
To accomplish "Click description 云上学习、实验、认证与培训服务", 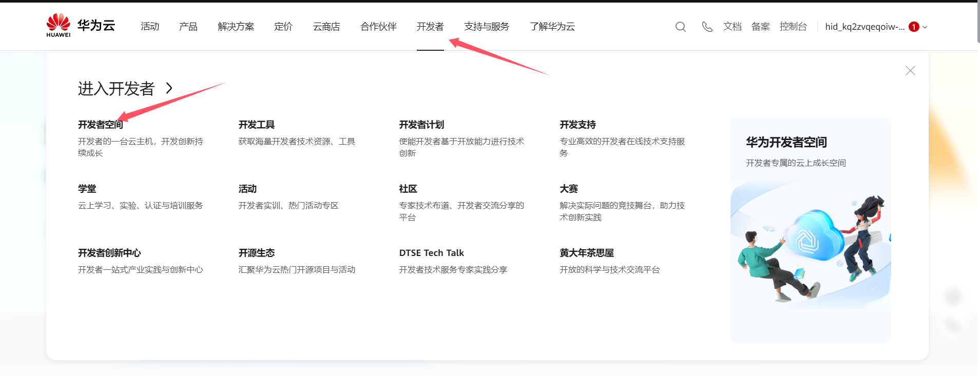I will tap(141, 206).
